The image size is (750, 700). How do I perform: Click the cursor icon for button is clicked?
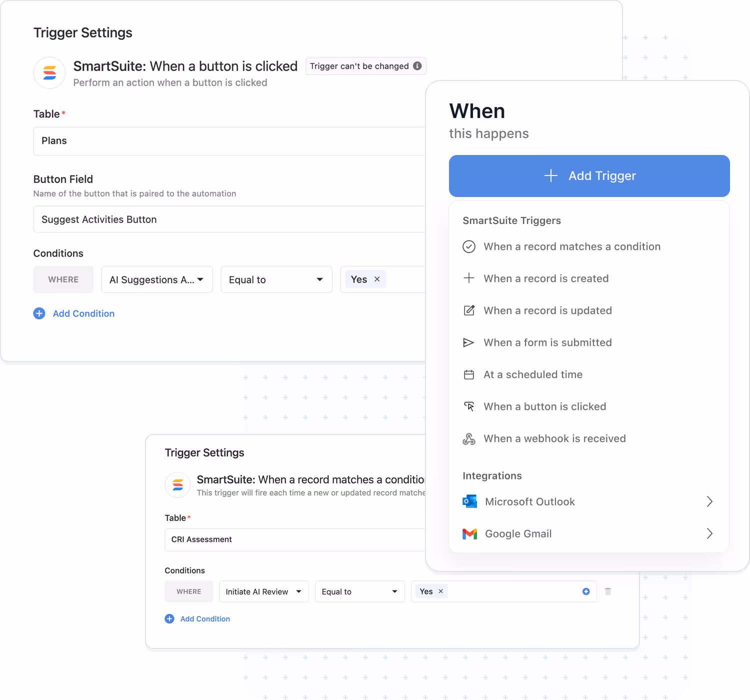pos(469,406)
